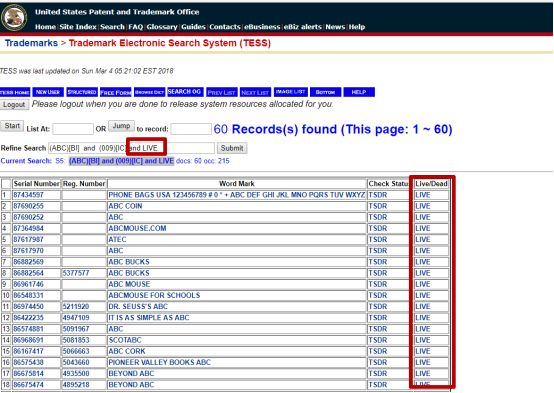Viewport: 554px width, 393px height.
Task: Focus the List At input field
Action: 73,129
